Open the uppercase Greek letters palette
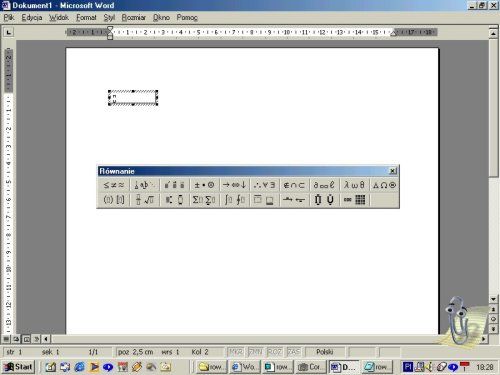Image resolution: width=500 pixels, height=375 pixels. 384,185
